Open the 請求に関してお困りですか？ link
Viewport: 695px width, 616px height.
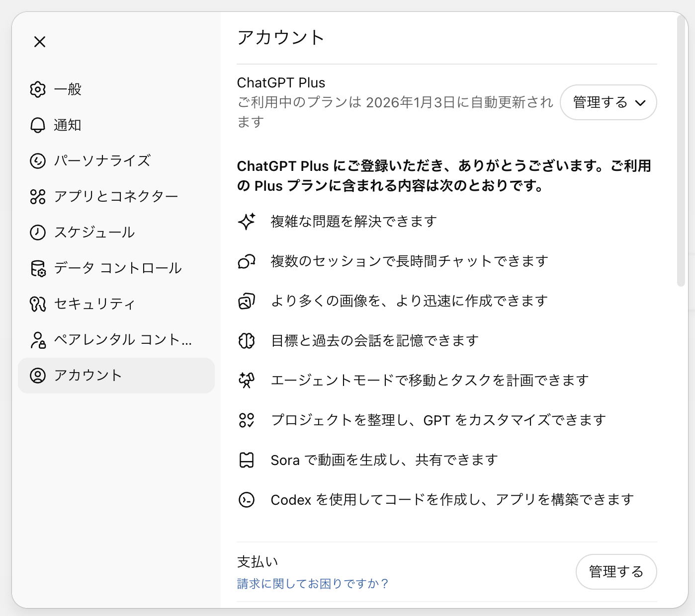point(313,584)
